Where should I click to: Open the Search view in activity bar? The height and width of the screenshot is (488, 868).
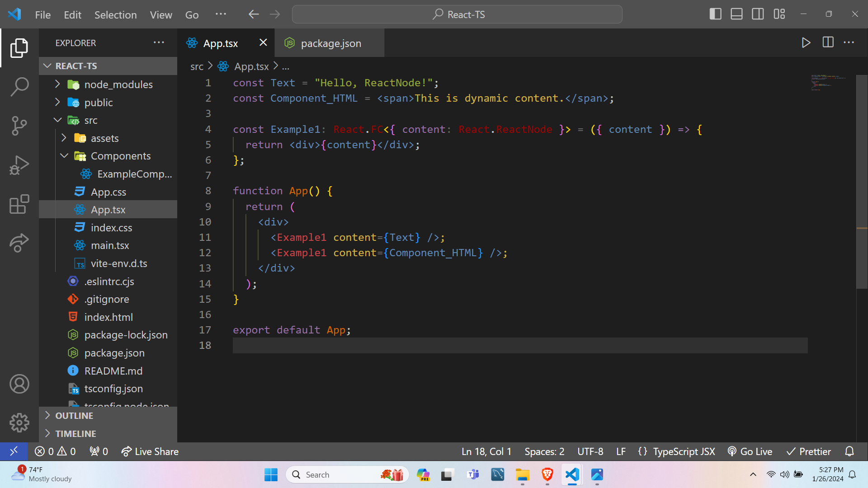[x=19, y=87]
